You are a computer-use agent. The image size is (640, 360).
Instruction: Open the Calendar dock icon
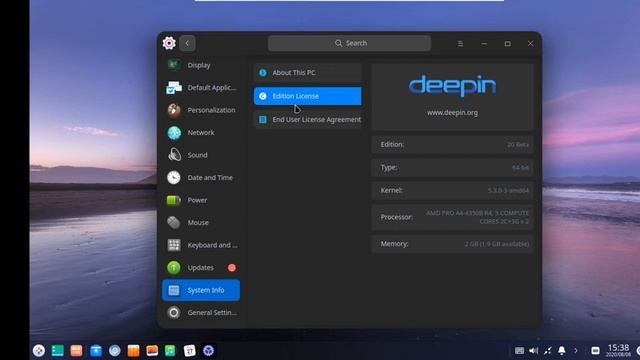190,351
